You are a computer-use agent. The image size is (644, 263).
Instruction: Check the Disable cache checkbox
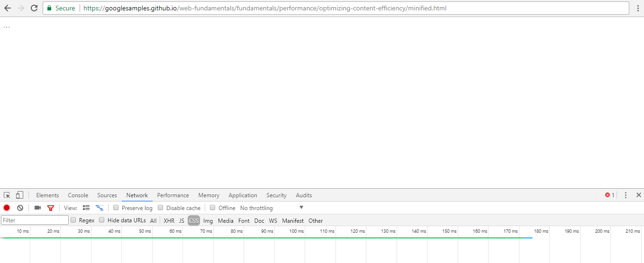[161, 208]
